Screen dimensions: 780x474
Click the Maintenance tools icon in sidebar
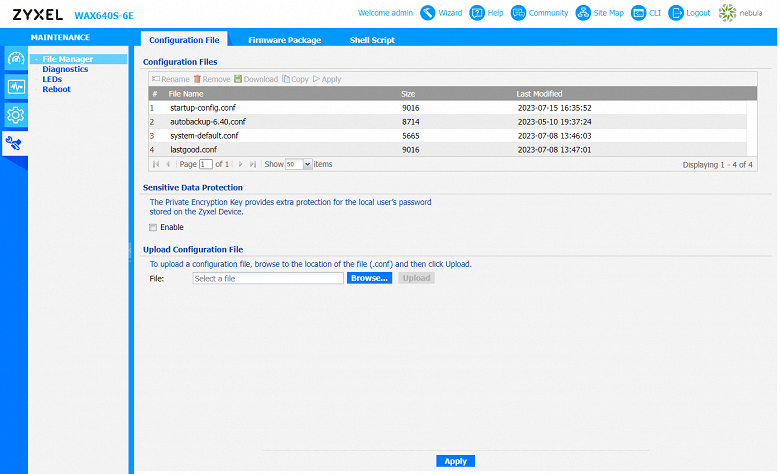coord(14,144)
